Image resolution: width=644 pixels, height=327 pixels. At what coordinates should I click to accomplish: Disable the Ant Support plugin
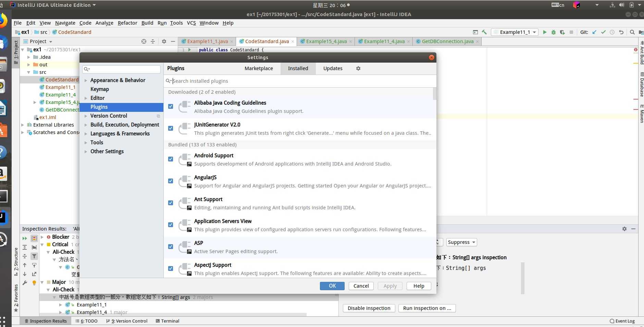(x=171, y=203)
